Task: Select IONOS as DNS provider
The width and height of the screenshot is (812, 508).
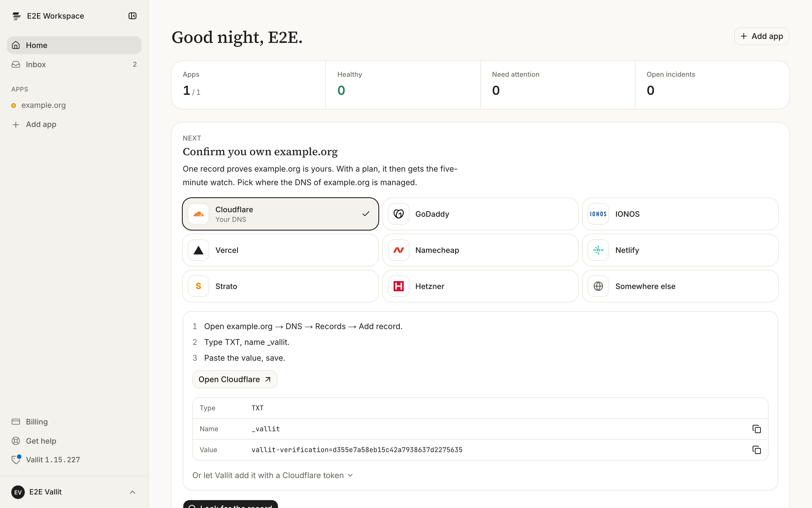Action: click(680, 214)
